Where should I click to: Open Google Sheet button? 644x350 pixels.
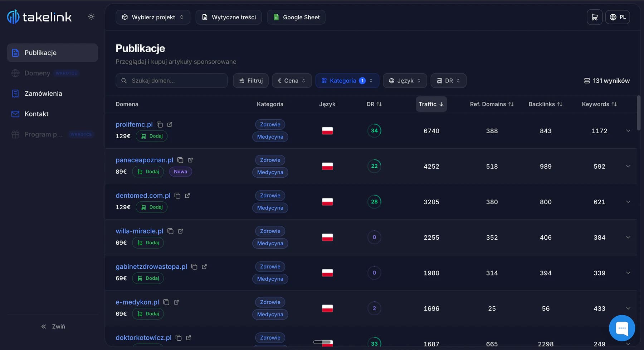296,17
